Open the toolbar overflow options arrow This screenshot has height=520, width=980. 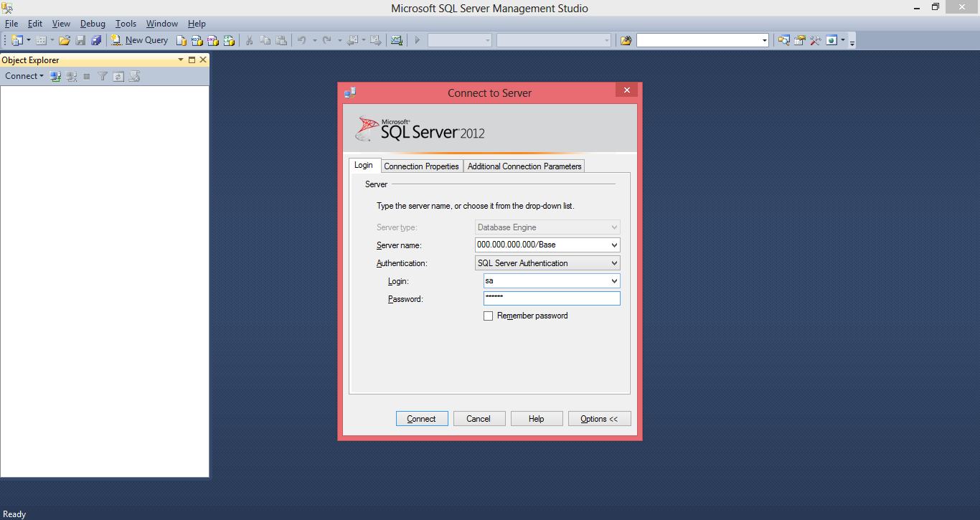pyautogui.click(x=852, y=42)
